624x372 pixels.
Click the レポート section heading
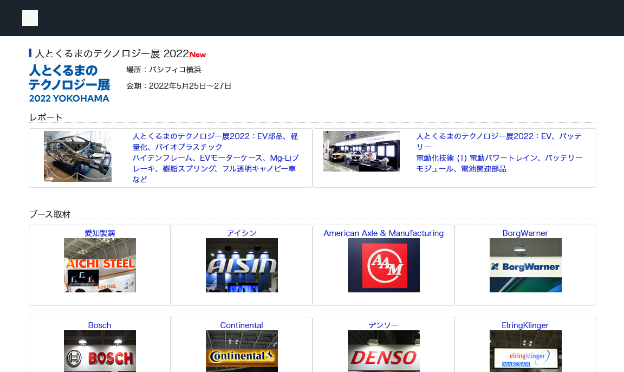(46, 117)
